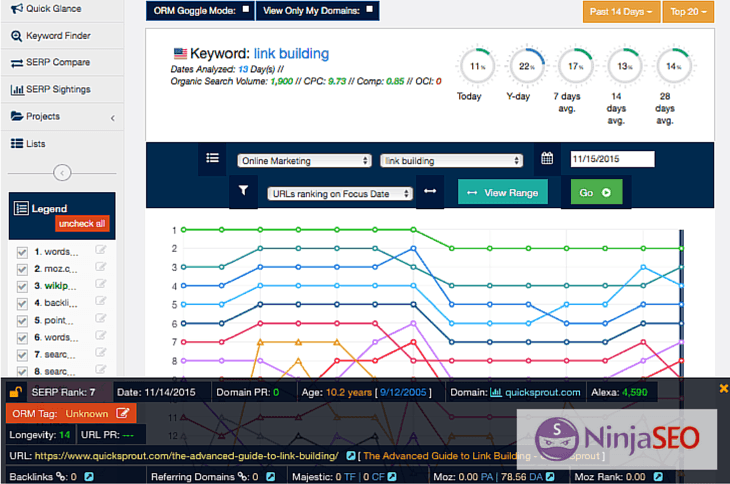This screenshot has height=484, width=730.
Task: Edit legend entry 2. moz.c
Action: (101, 267)
